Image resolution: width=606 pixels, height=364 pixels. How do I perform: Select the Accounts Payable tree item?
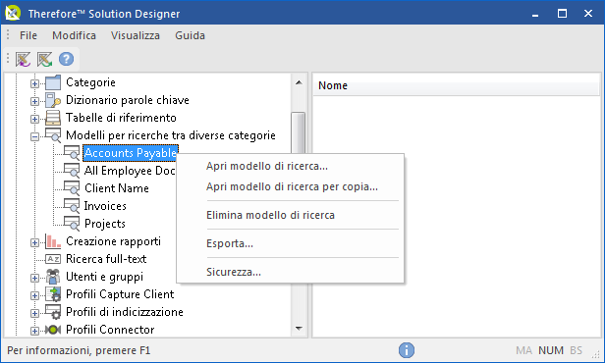click(x=131, y=153)
